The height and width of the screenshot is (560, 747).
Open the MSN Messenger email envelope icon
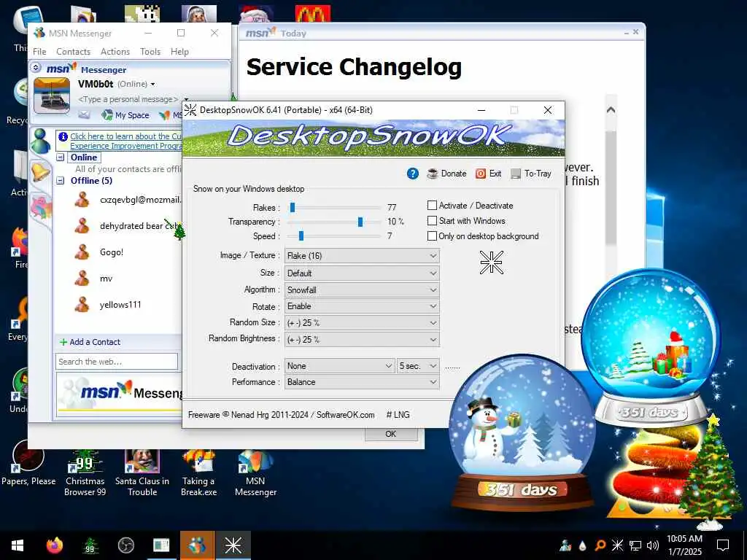tap(84, 114)
